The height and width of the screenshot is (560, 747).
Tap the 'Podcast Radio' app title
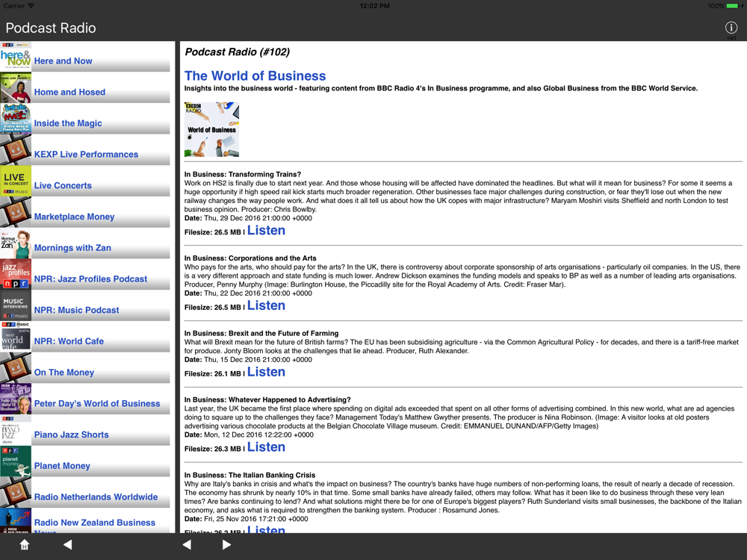click(51, 28)
